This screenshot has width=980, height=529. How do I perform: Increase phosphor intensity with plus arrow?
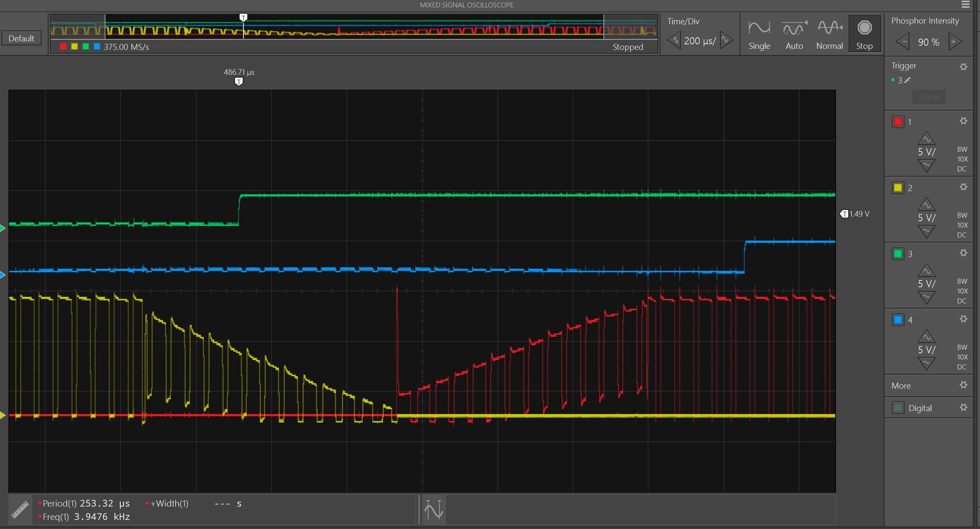[955, 41]
